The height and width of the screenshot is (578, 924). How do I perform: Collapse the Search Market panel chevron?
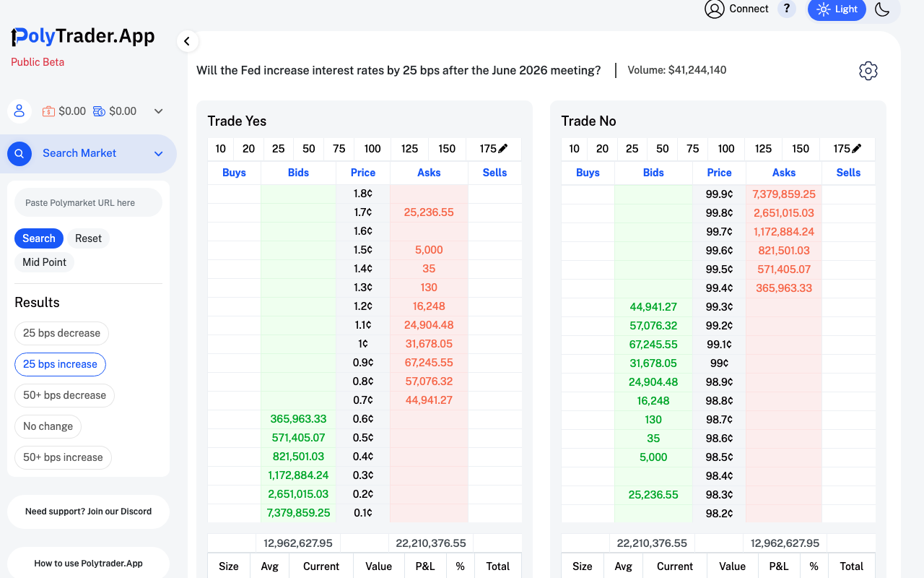159,153
